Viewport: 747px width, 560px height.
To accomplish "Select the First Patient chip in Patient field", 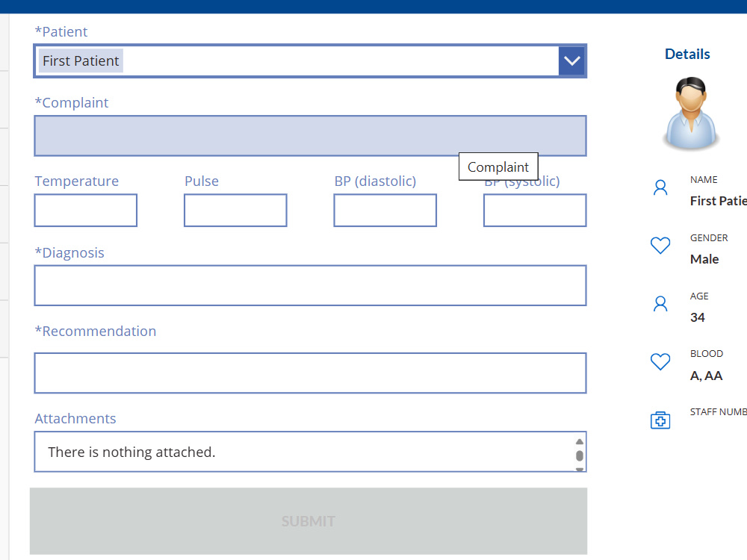I will [x=81, y=61].
